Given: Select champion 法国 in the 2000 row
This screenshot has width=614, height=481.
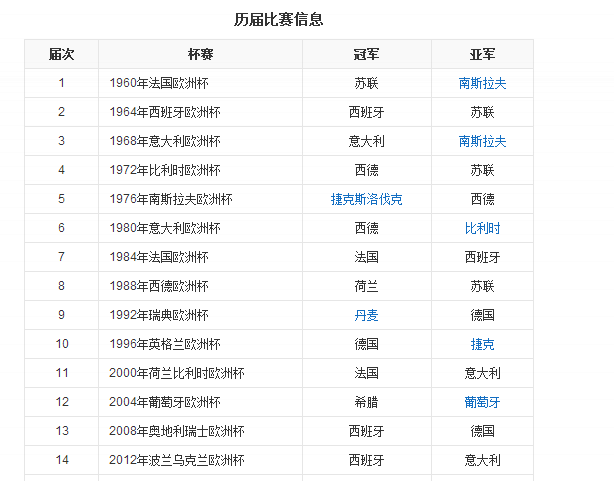Looking at the screenshot, I should click(x=367, y=373).
